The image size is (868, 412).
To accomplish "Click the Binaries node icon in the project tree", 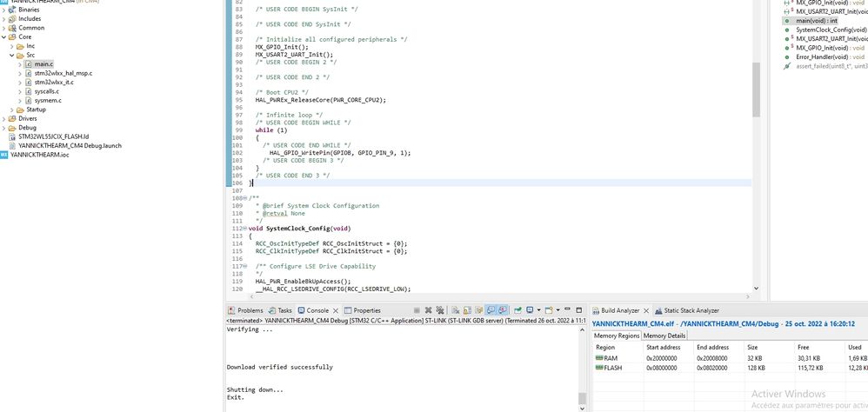I will pos(12,10).
